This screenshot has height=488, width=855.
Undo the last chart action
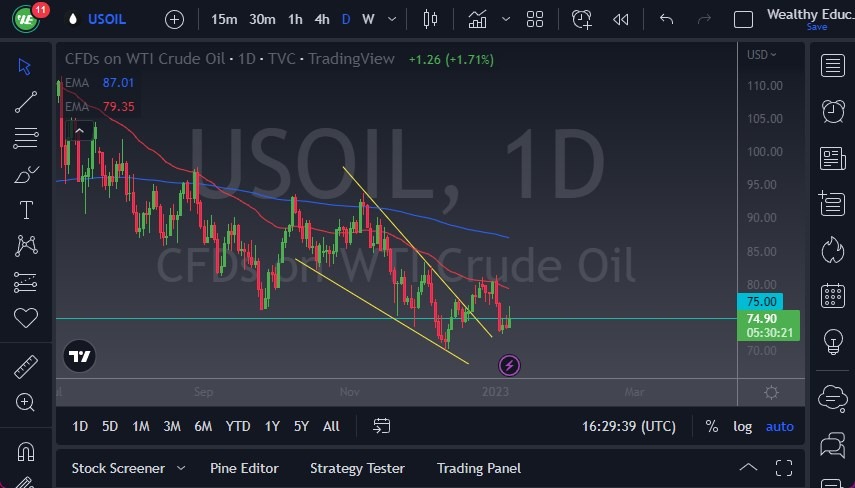(666, 20)
